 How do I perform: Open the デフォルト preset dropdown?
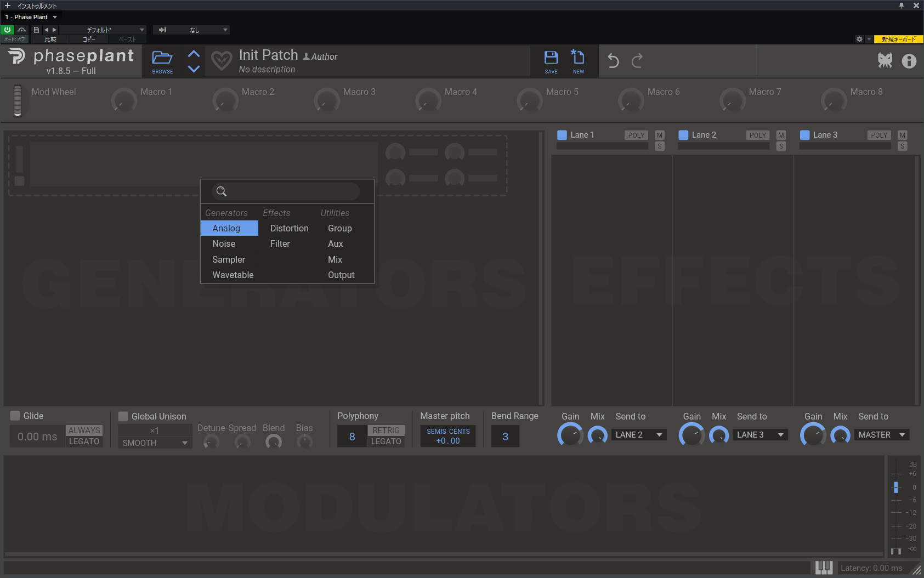[x=103, y=30]
